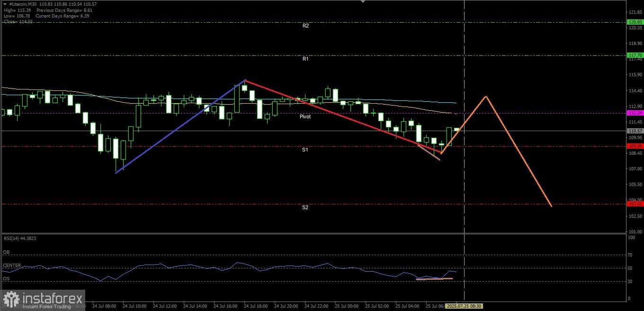Click the triangle beside #Litecoin,M30 title
The height and width of the screenshot is (311, 644).
5,4
